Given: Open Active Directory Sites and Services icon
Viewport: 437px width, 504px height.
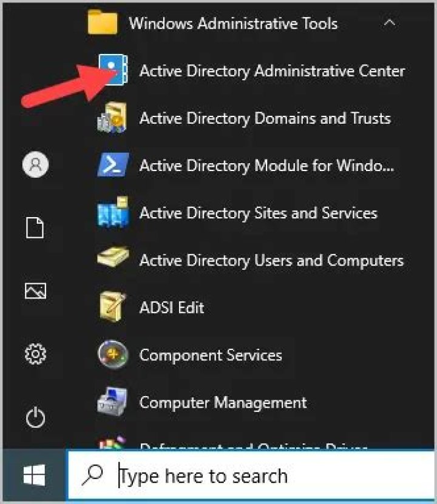Looking at the screenshot, I should click(x=113, y=212).
